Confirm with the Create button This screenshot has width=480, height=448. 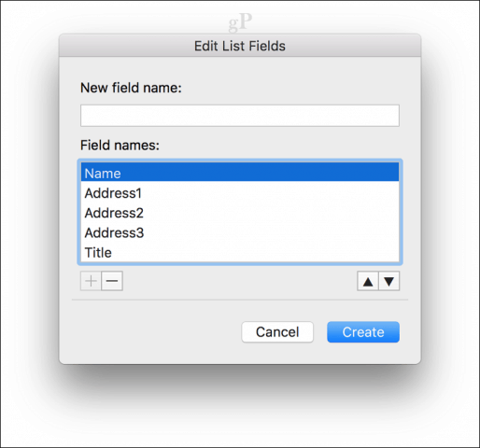(x=363, y=332)
